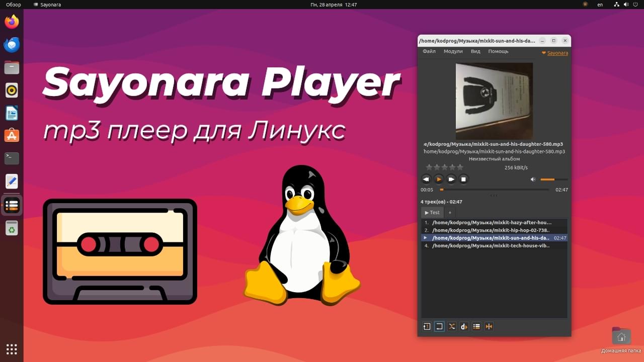Screen dimensions: 644x362
Task: Switch to the Test playlist tab
Action: click(432, 213)
